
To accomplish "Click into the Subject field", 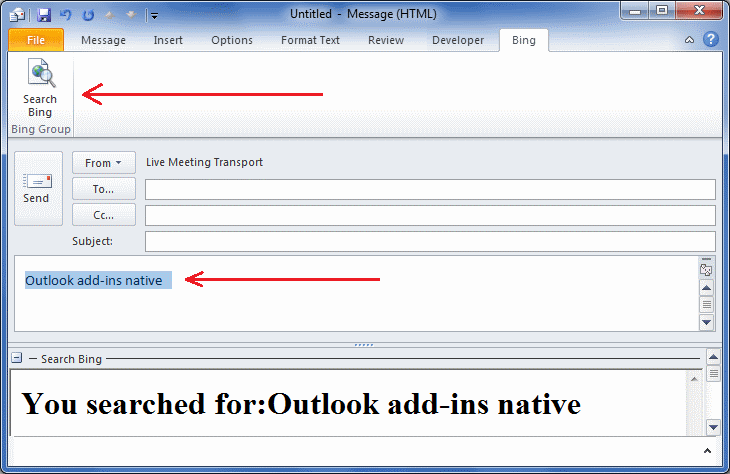I will coord(430,242).
